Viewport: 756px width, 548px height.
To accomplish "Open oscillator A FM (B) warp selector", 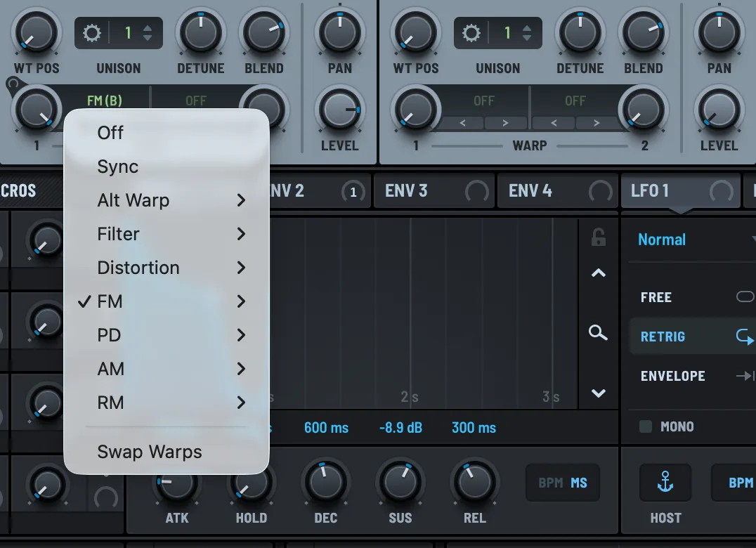I will pyautogui.click(x=105, y=100).
